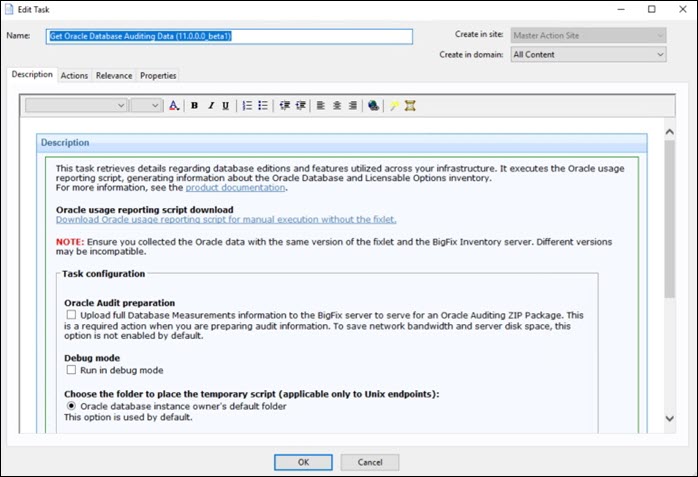Click the vertical scrollbar thumb
This screenshot has width=698, height=477.
[x=670, y=219]
